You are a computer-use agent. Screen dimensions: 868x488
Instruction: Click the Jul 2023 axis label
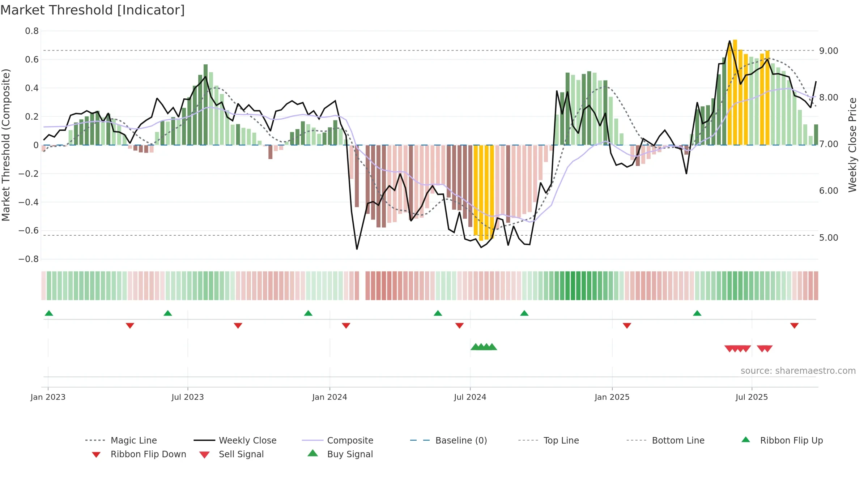[x=188, y=397]
